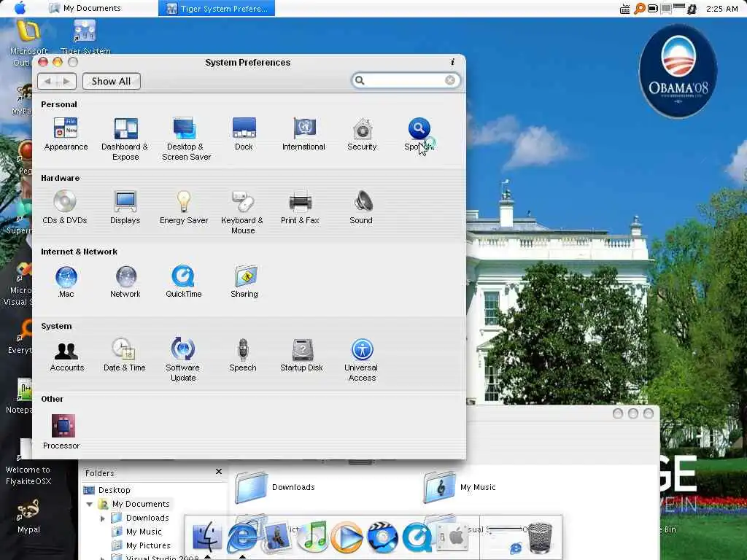Open iTunes music note dock icon
This screenshot has width=747, height=560.
click(312, 537)
